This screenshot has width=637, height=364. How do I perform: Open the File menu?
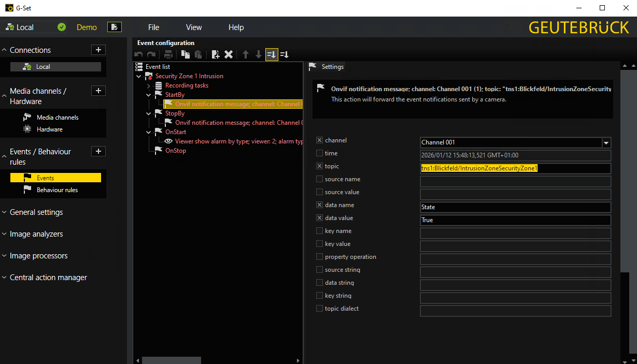153,27
